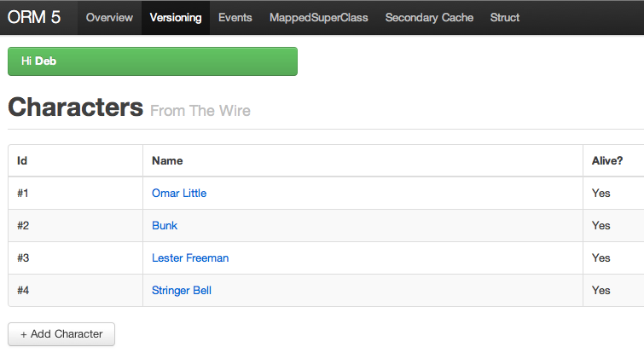The width and height of the screenshot is (644, 353).
Task: Select the #1 id cell
Action: [23, 193]
